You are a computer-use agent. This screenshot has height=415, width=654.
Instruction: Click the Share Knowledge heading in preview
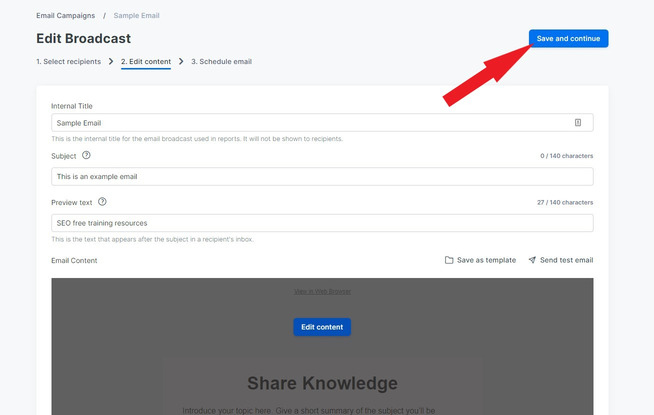pos(322,383)
